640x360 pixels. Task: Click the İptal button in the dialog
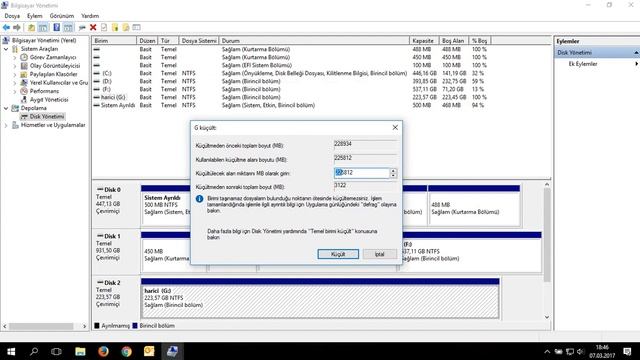(x=380, y=254)
